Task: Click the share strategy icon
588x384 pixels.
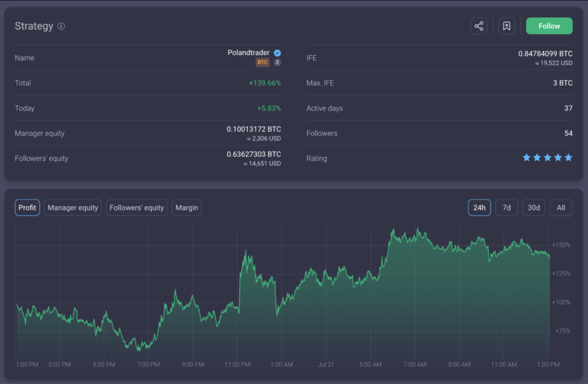Action: click(x=479, y=26)
